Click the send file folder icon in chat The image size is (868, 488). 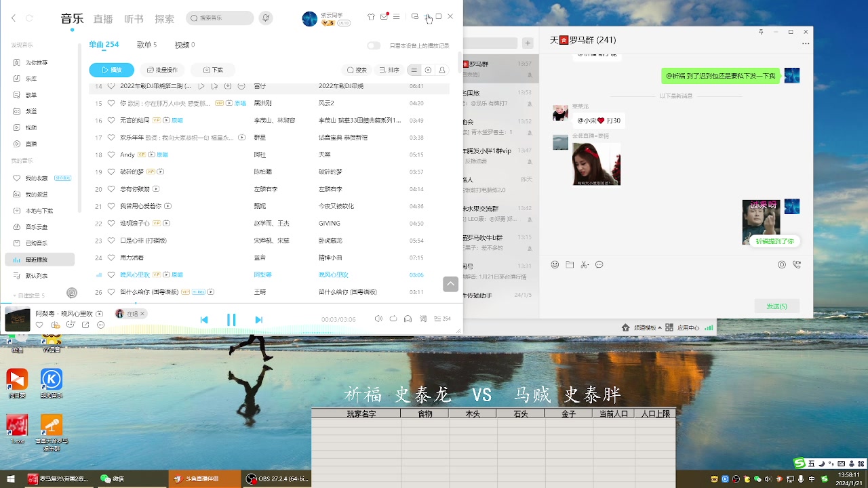(x=570, y=264)
